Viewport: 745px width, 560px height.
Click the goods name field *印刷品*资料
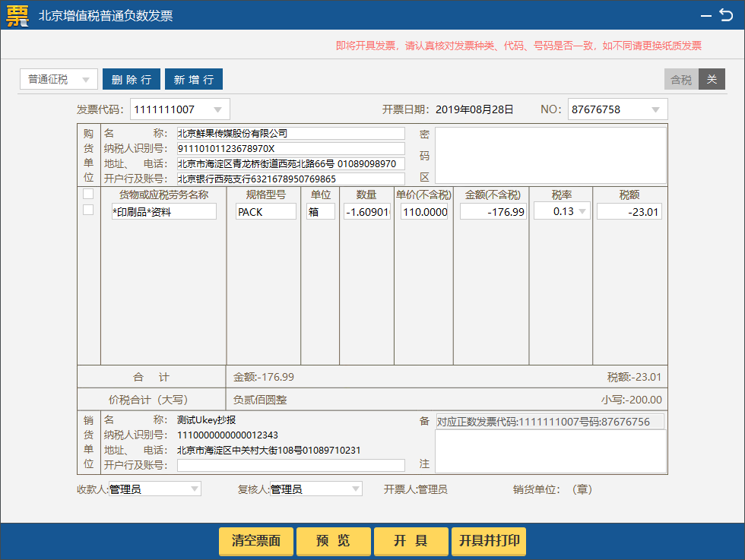[x=164, y=212]
